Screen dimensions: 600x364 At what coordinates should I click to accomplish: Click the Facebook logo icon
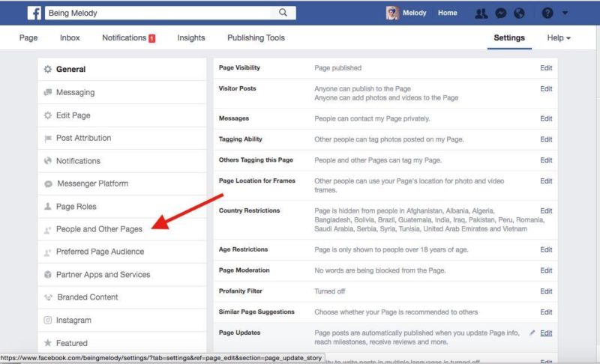(34, 13)
